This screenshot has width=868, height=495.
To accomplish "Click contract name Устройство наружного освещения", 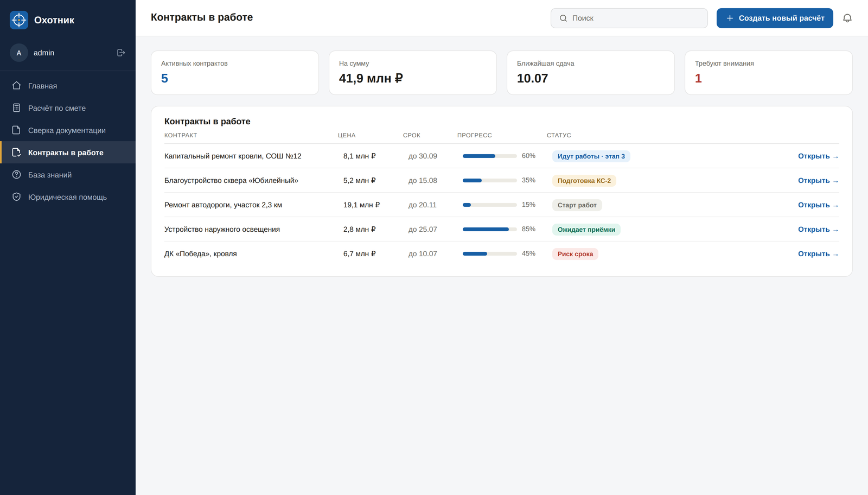I will tap(222, 229).
